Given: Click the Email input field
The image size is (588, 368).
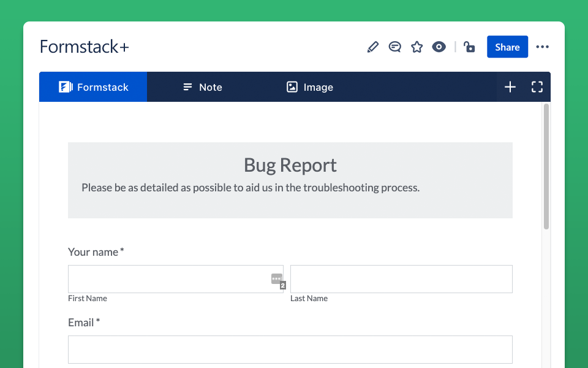Looking at the screenshot, I should pos(290,350).
